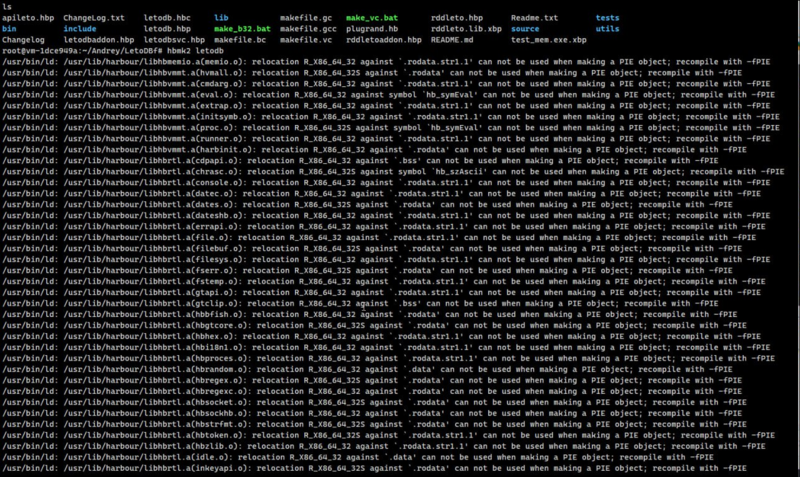Image resolution: width=800 pixels, height=477 pixels.
Task: Click the blue bin directory name
Action: click(9, 29)
